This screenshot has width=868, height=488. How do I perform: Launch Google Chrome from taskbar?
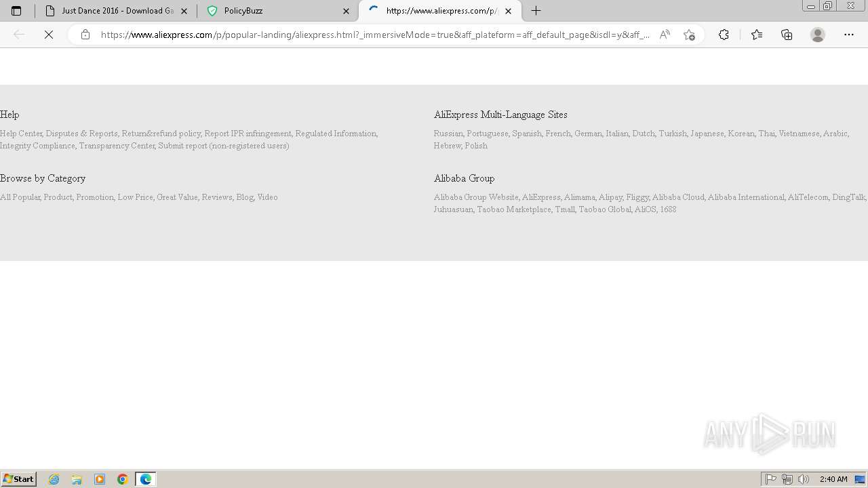tap(123, 479)
